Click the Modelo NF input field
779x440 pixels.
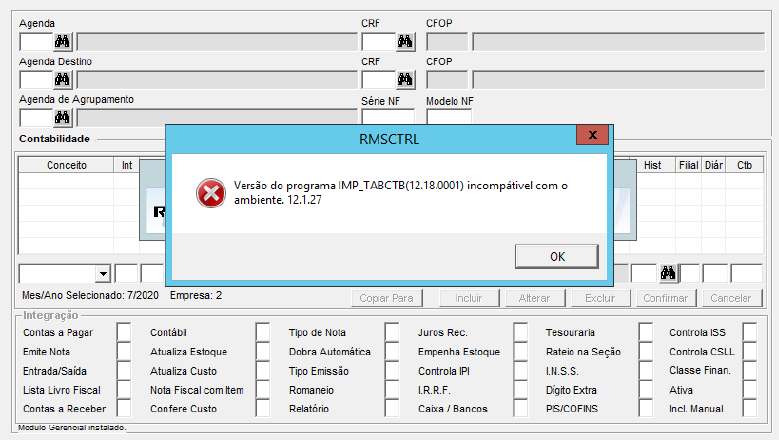tap(449, 117)
